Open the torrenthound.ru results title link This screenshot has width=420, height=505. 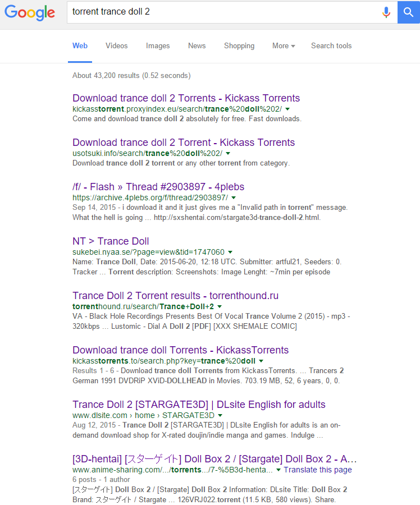(175, 296)
